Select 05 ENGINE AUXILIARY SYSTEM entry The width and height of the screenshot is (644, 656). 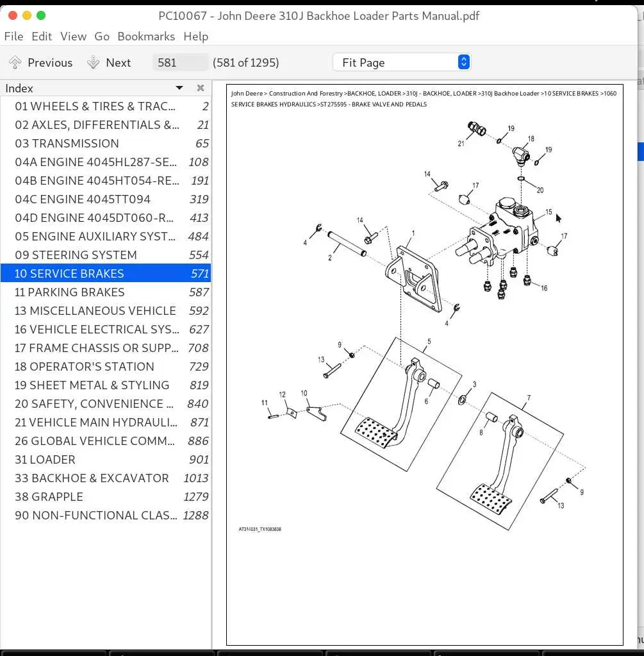coord(106,237)
